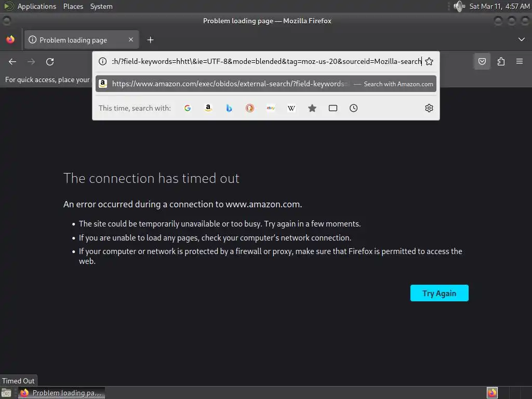Select the Firefox taskbar window button
Image resolution: width=532 pixels, height=399 pixels.
62,393
